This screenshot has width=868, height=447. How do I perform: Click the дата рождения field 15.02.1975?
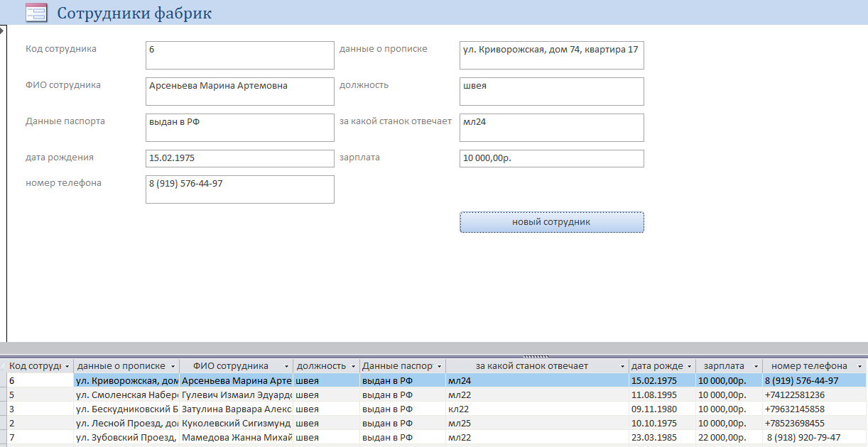coord(239,158)
